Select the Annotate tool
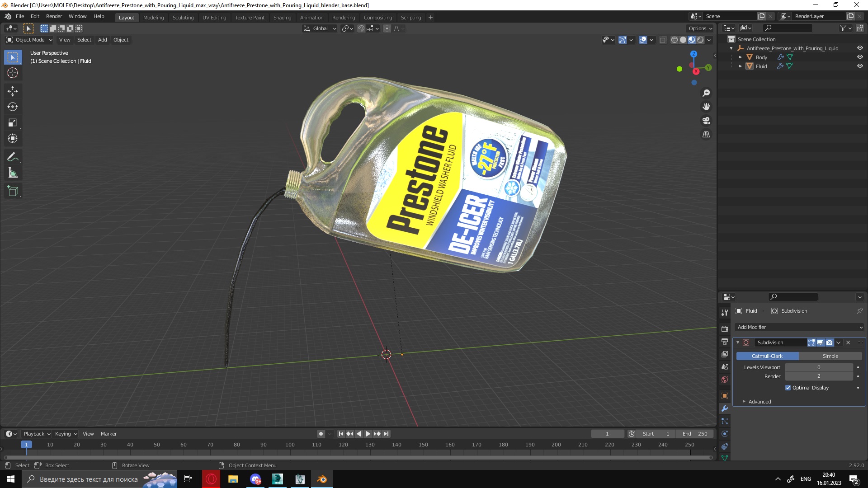868x488 pixels. [13, 157]
